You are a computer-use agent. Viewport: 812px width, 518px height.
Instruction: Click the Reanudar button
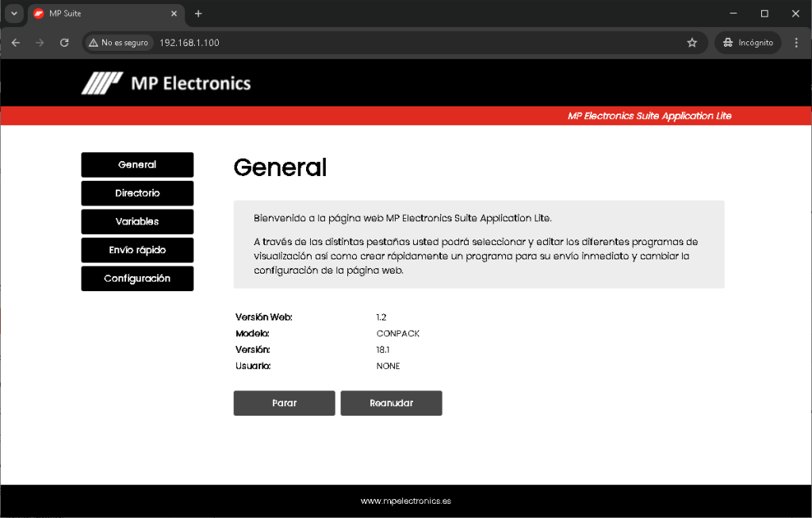click(x=392, y=403)
